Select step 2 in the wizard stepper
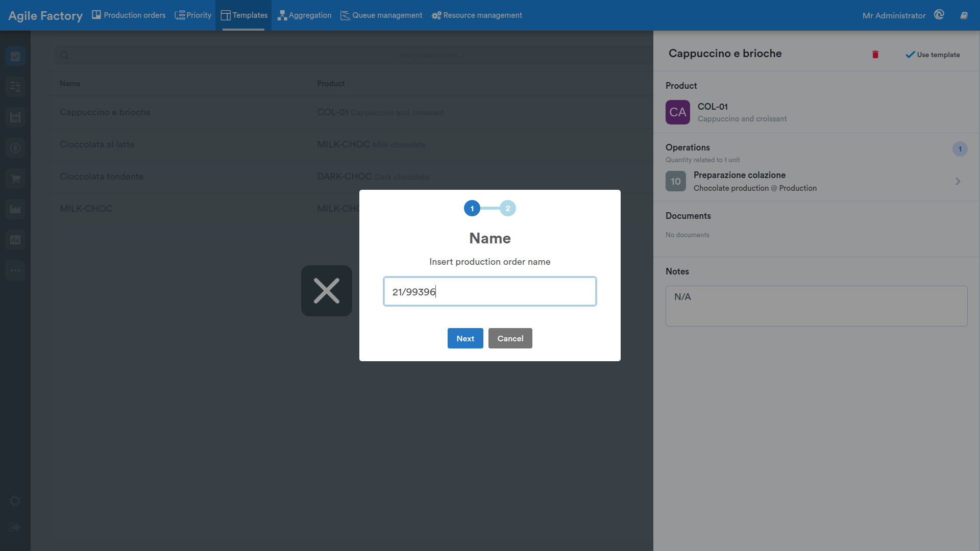 tap(508, 208)
